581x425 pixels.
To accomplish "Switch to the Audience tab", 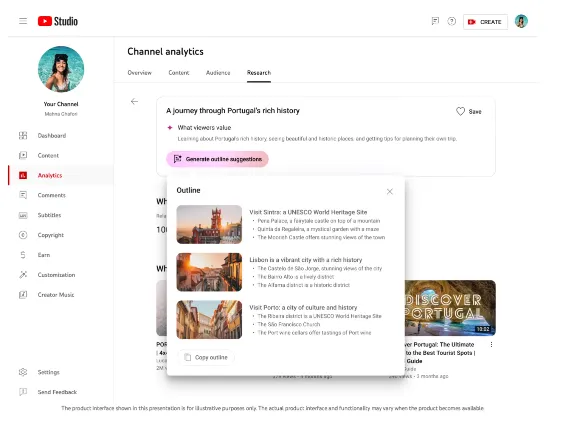I will [218, 73].
